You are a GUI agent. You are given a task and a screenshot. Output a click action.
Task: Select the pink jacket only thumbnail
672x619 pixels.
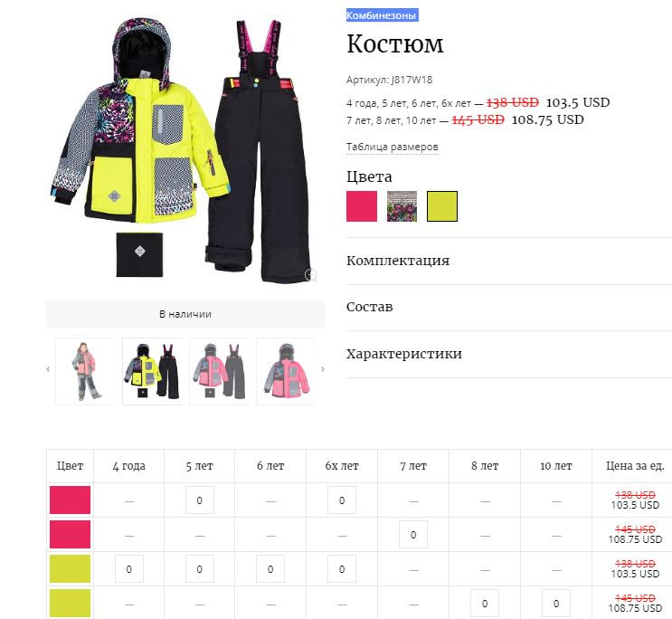(x=286, y=371)
